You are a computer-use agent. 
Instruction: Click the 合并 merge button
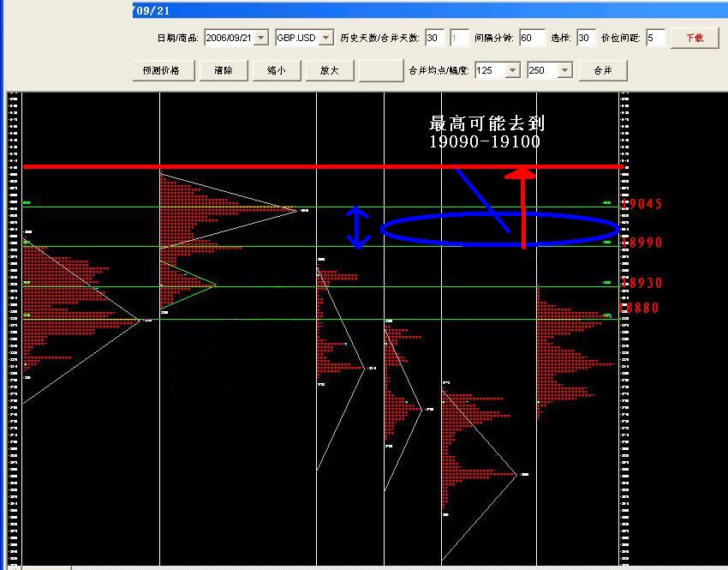pyautogui.click(x=603, y=70)
